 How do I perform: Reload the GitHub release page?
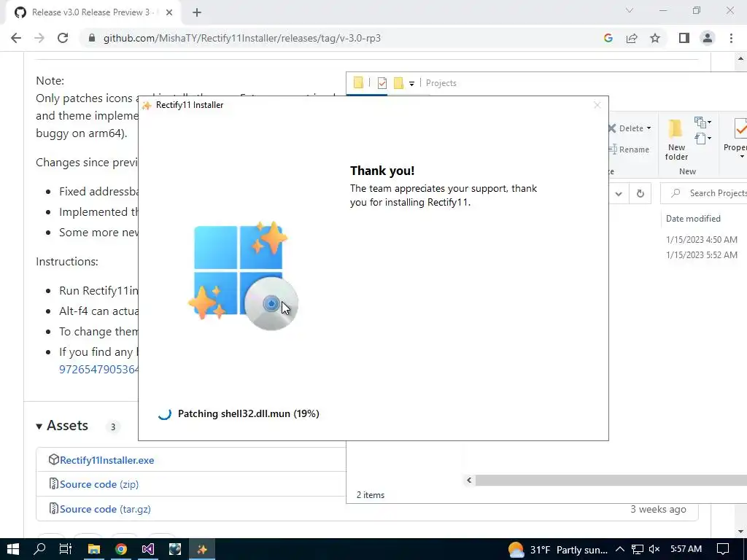click(63, 38)
